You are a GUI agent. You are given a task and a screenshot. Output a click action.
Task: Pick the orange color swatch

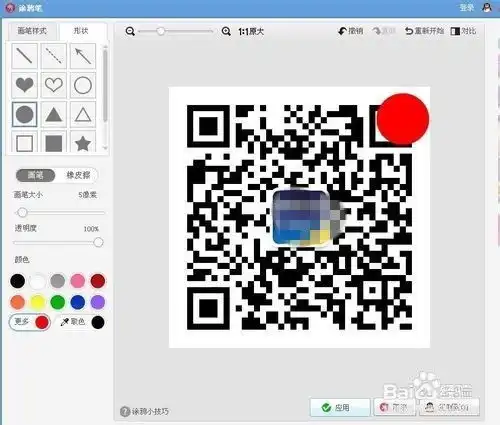pyautogui.click(x=18, y=302)
